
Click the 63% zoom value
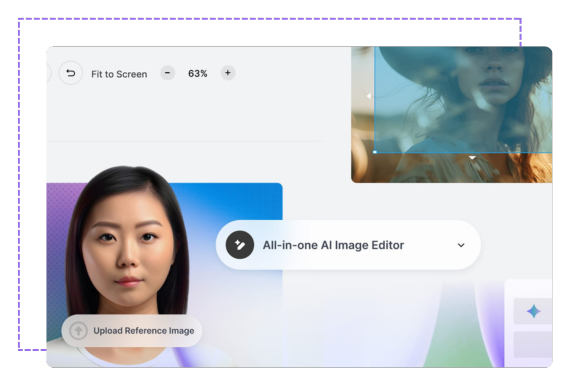[197, 73]
